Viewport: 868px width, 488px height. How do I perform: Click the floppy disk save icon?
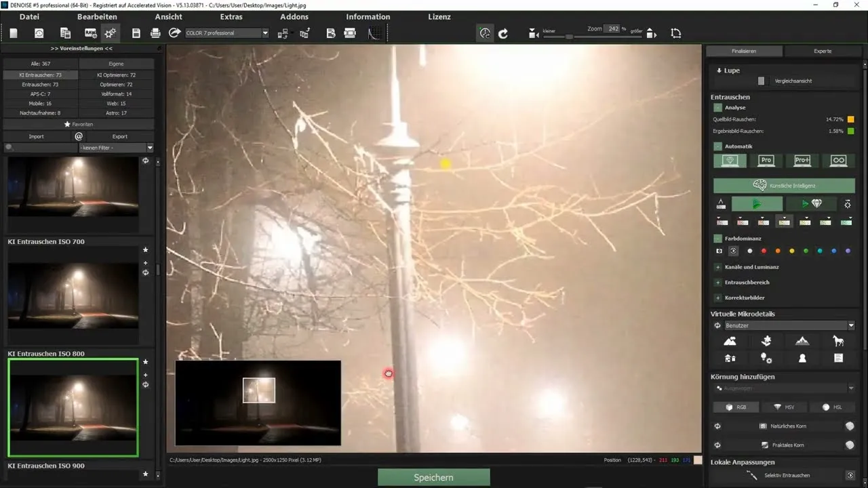136,33
